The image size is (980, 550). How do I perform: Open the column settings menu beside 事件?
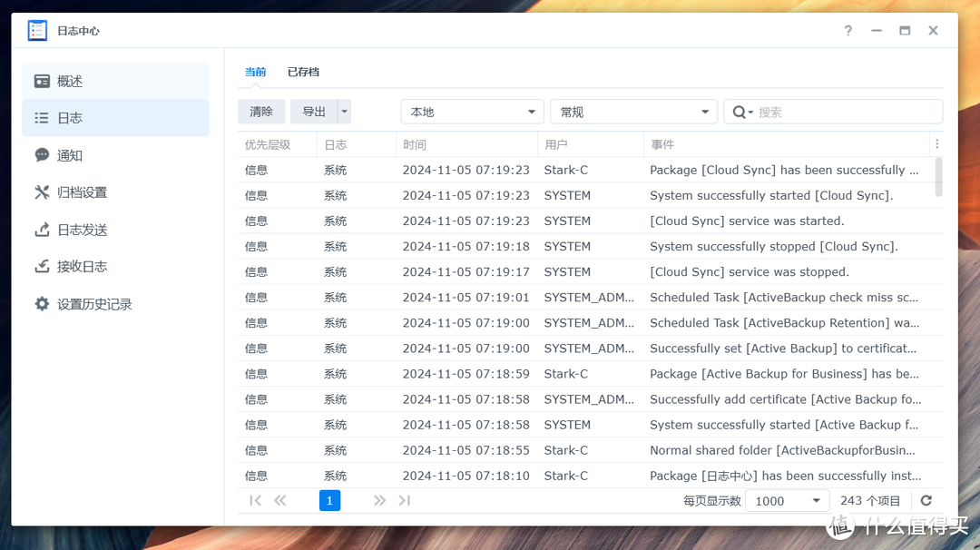937,143
